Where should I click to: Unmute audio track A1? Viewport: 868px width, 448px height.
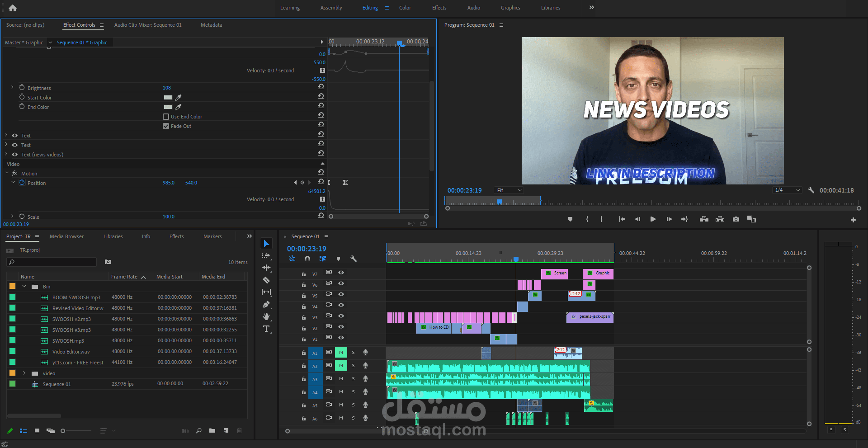point(341,353)
